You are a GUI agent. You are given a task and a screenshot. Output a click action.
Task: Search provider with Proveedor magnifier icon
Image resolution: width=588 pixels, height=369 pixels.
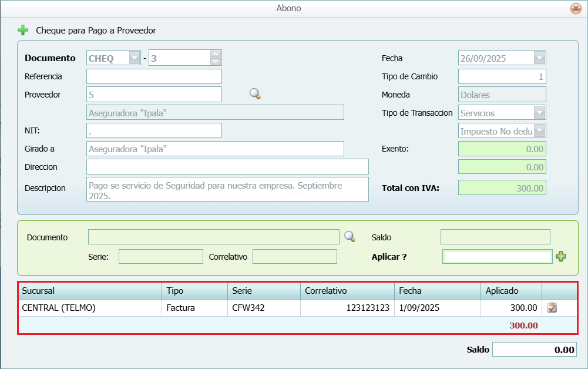pyautogui.click(x=255, y=94)
